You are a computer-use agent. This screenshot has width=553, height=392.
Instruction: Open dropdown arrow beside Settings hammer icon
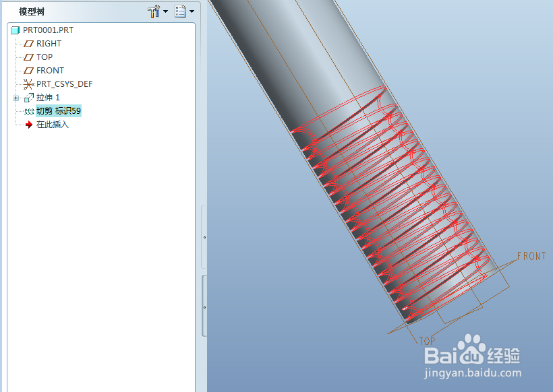pos(165,11)
